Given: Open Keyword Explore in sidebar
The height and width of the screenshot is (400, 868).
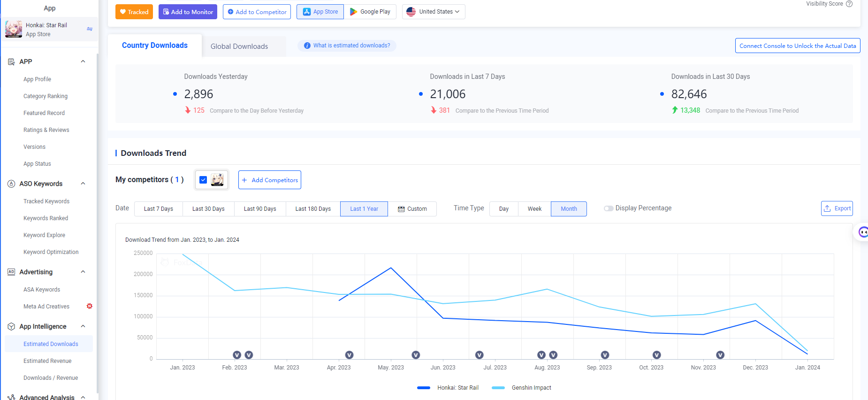Looking at the screenshot, I should coord(45,235).
